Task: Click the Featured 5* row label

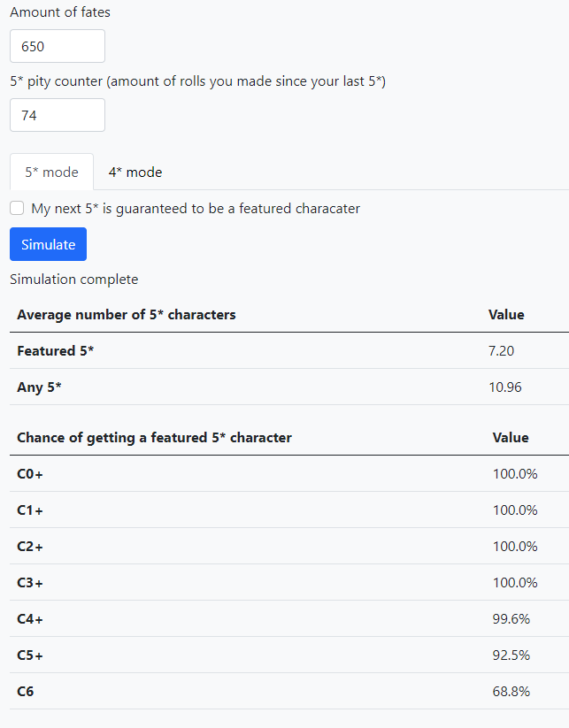Action: coord(55,350)
